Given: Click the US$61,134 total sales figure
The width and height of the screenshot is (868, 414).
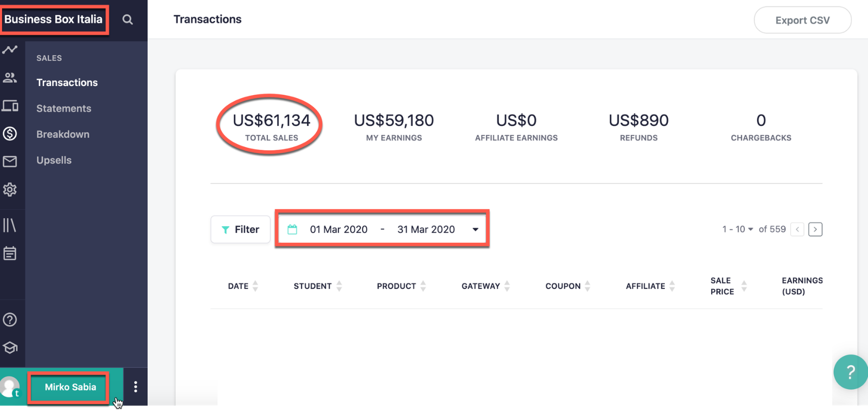Looking at the screenshot, I should pyautogui.click(x=272, y=121).
